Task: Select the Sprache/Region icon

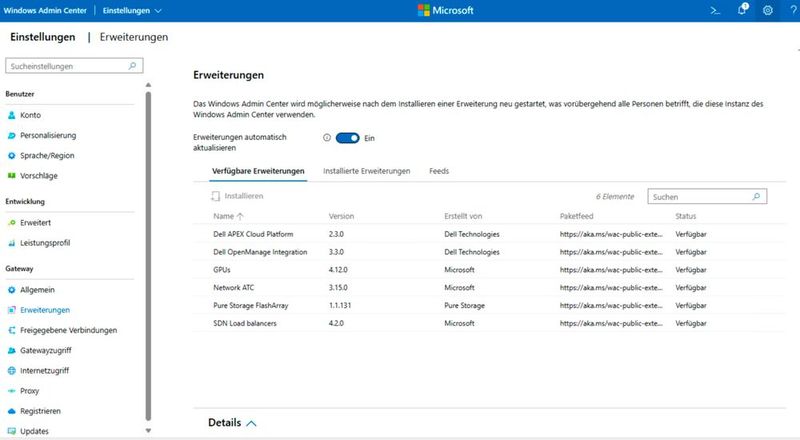Action: pos(12,156)
